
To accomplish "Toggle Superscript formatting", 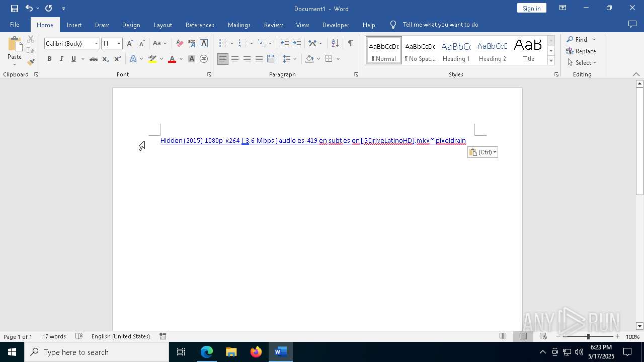I will point(118,59).
